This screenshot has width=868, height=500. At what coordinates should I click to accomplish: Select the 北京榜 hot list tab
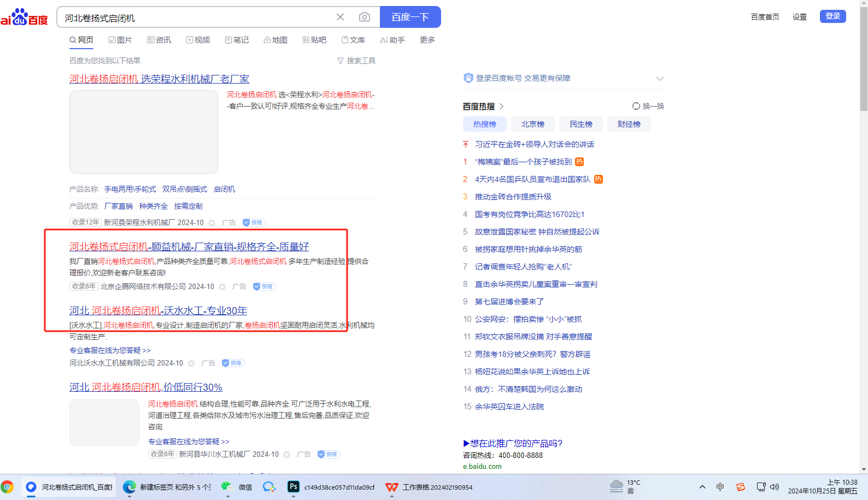pos(532,124)
